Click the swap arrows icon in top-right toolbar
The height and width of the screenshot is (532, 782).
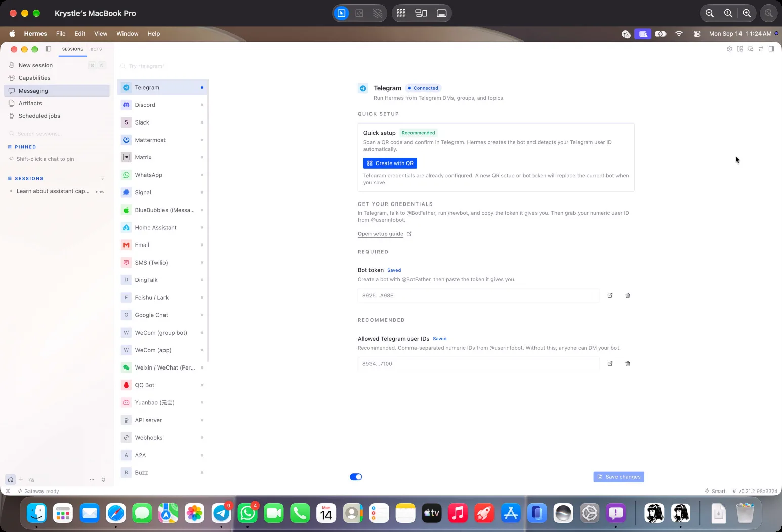pos(761,49)
